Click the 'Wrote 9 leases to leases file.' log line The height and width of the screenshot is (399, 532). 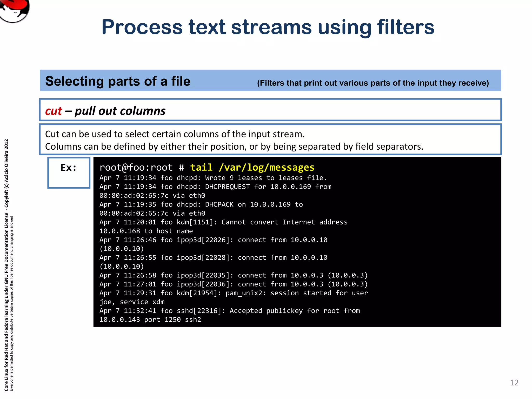click(213, 178)
